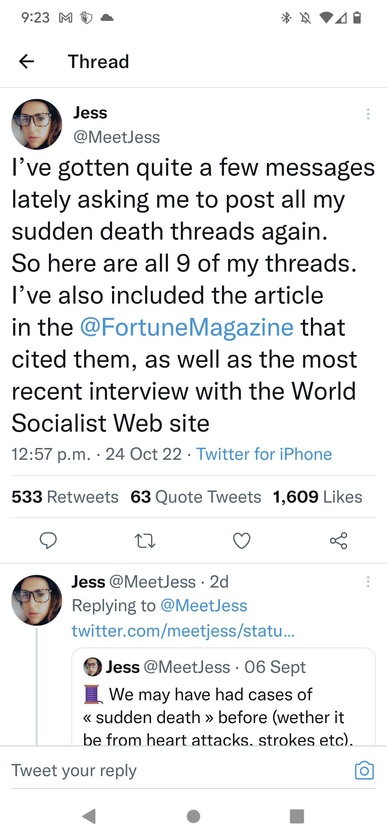Viewport: 387px width, 839px height.
Task: Retweet the main tweet
Action: (x=146, y=541)
